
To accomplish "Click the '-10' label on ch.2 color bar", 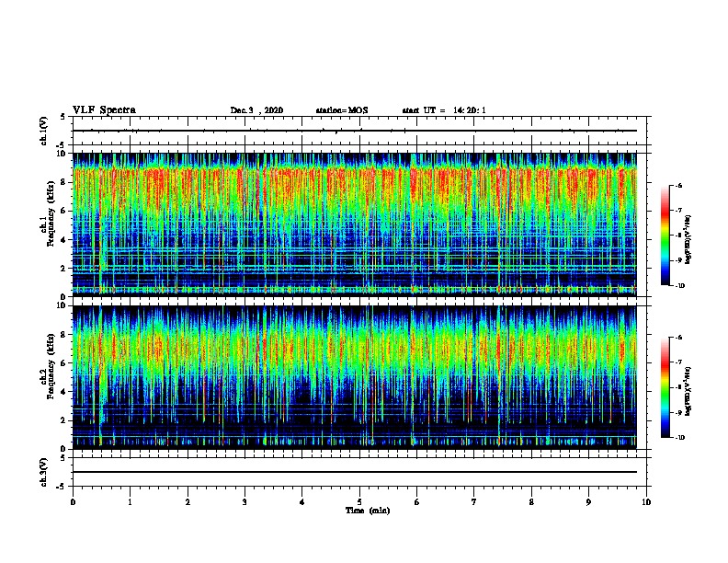I will click(x=679, y=438).
